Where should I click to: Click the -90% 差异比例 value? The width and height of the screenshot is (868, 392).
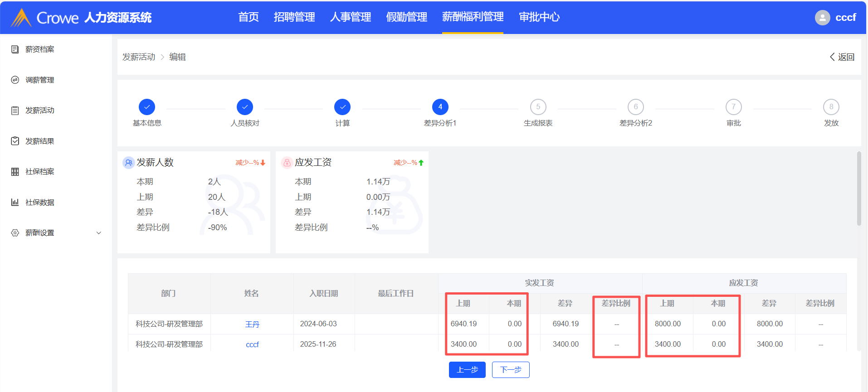[217, 227]
